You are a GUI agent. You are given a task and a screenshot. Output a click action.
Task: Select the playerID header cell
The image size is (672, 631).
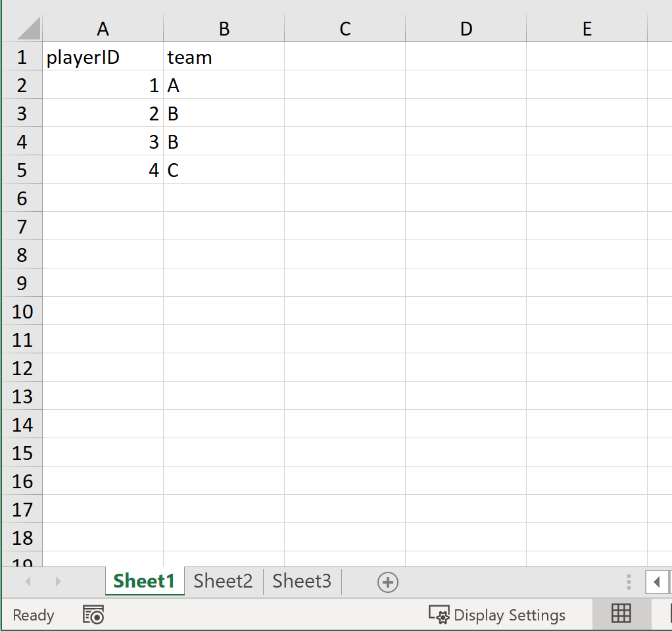[103, 57]
